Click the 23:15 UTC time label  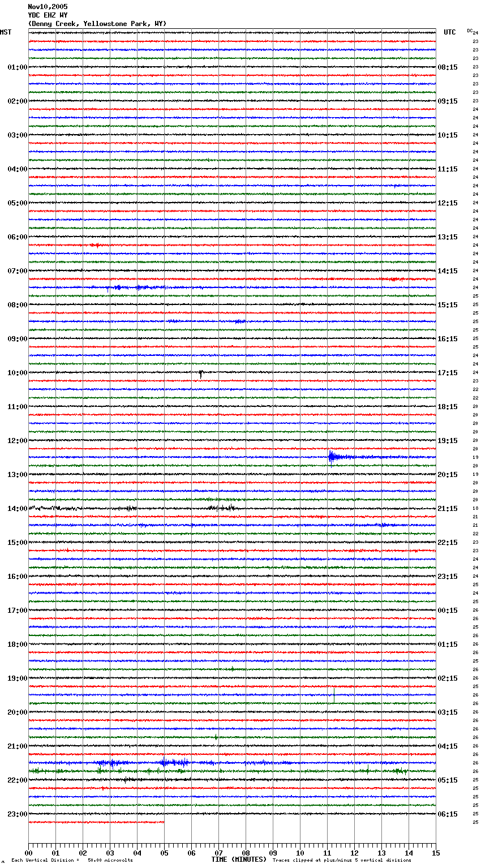tap(448, 577)
